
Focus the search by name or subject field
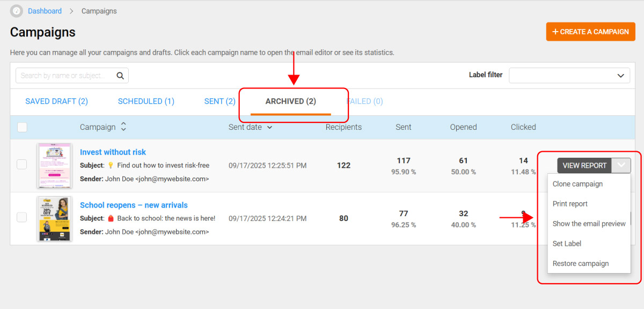point(65,76)
